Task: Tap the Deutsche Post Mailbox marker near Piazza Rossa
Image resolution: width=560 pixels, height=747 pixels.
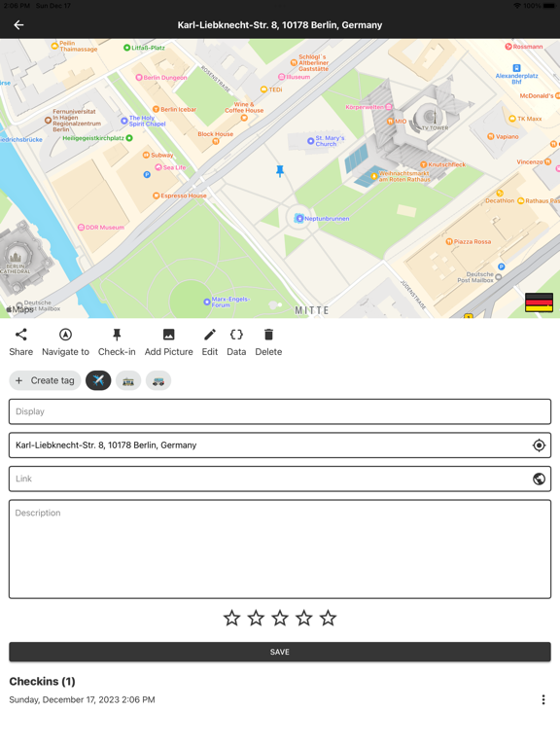Action: 498,277
